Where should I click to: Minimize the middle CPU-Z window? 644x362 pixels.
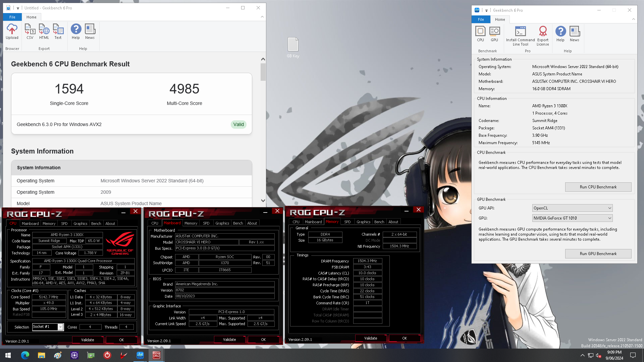point(265,212)
